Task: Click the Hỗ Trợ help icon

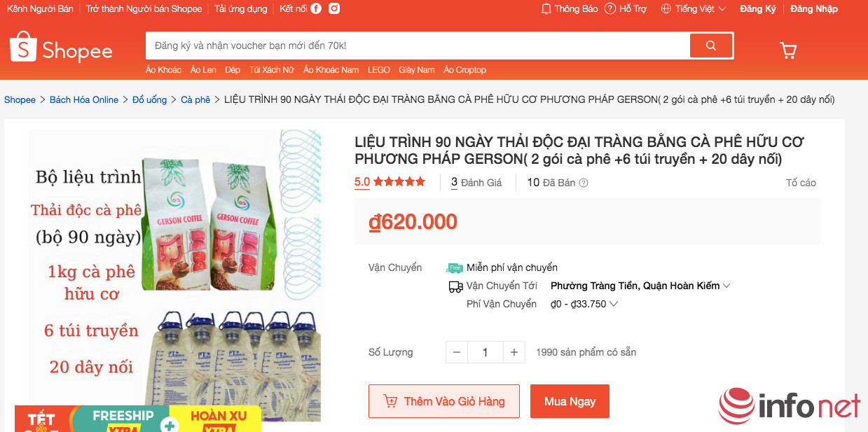Action: click(x=610, y=9)
